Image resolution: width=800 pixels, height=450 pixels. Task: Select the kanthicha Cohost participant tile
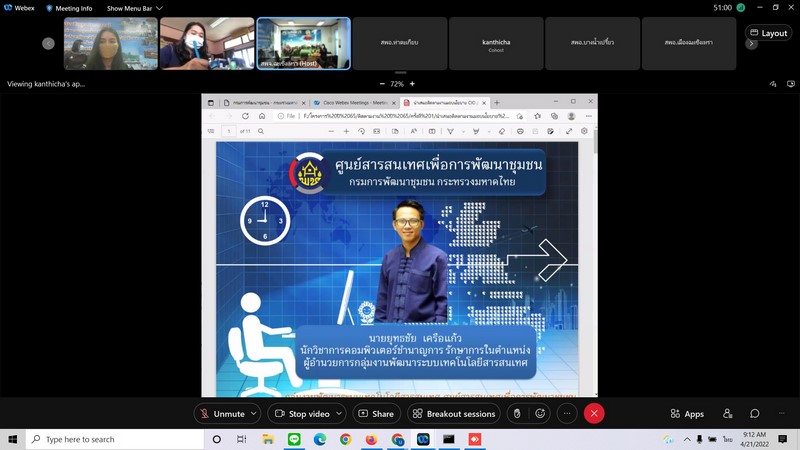[496, 43]
